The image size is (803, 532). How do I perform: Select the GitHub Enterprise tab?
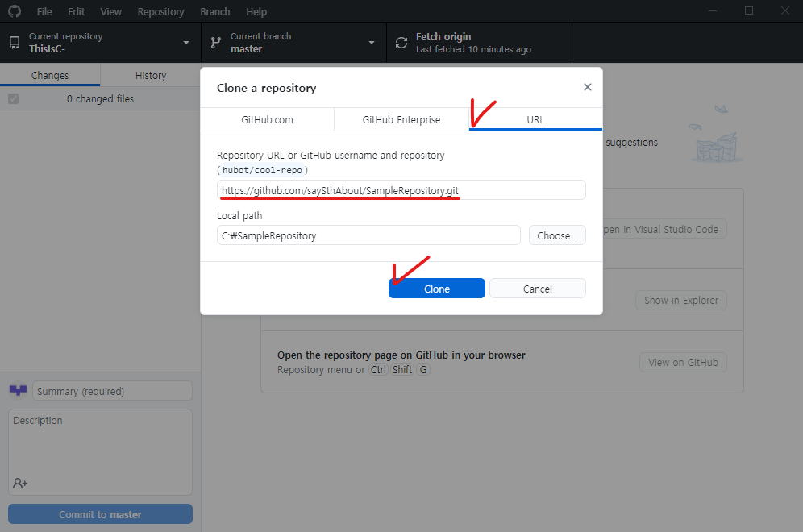[x=401, y=119]
